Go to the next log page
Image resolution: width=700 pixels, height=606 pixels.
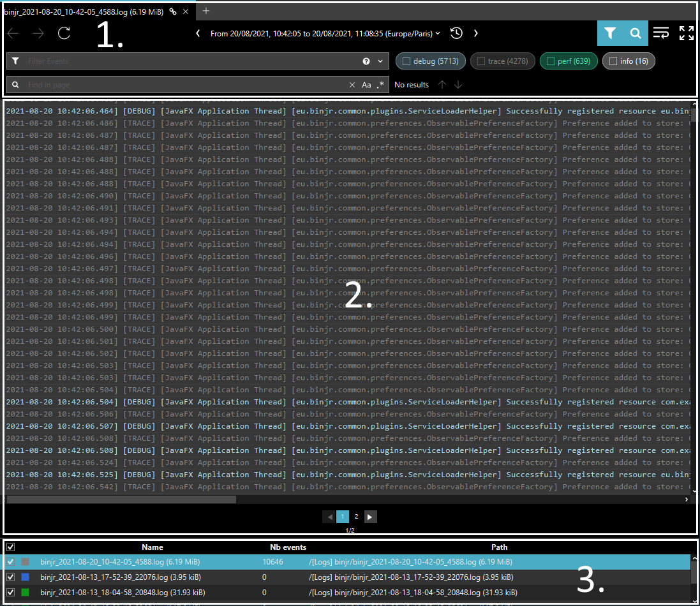point(370,517)
